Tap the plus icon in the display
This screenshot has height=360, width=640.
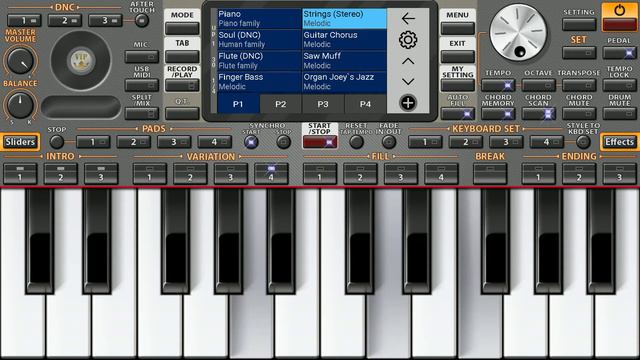tap(408, 103)
